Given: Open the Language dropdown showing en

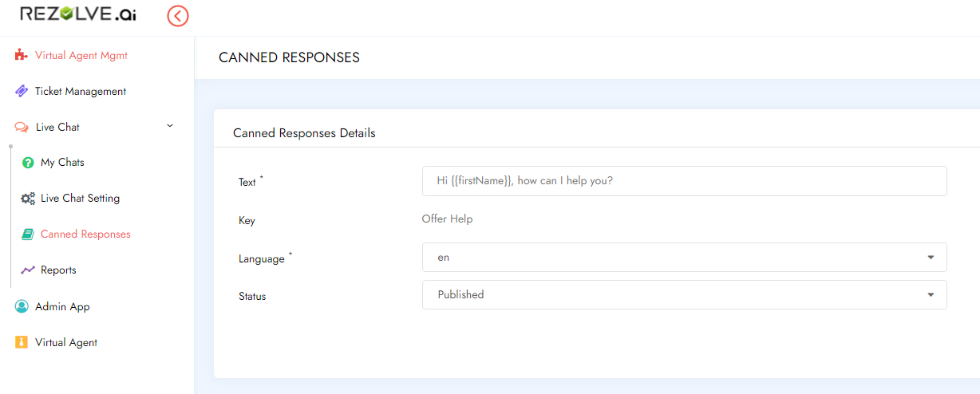Looking at the screenshot, I should tap(684, 258).
